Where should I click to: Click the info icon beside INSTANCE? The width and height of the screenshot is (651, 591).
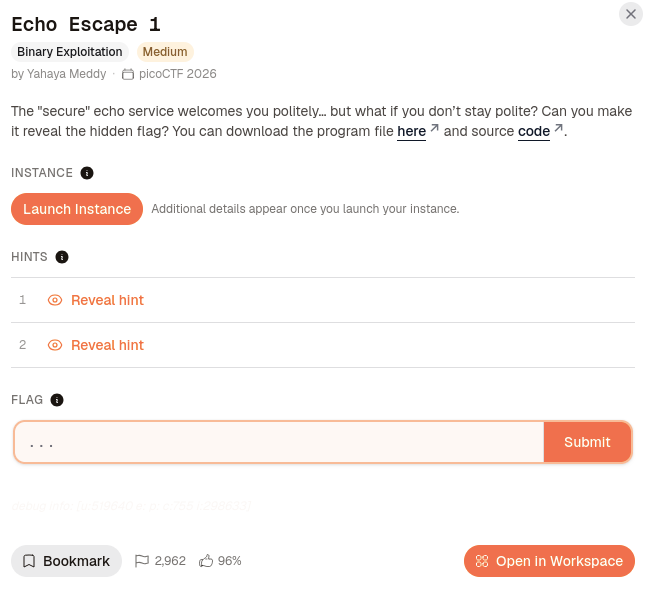pos(87,173)
